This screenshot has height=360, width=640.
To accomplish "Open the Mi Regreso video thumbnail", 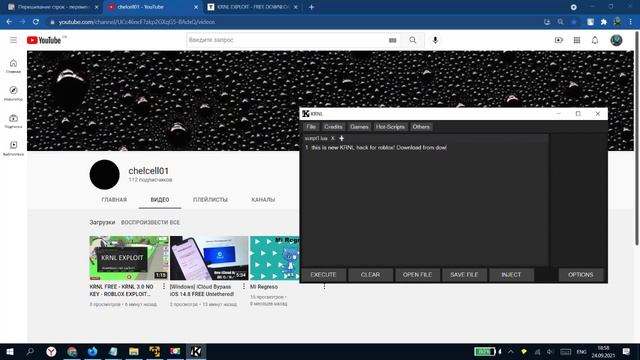I will (275, 258).
